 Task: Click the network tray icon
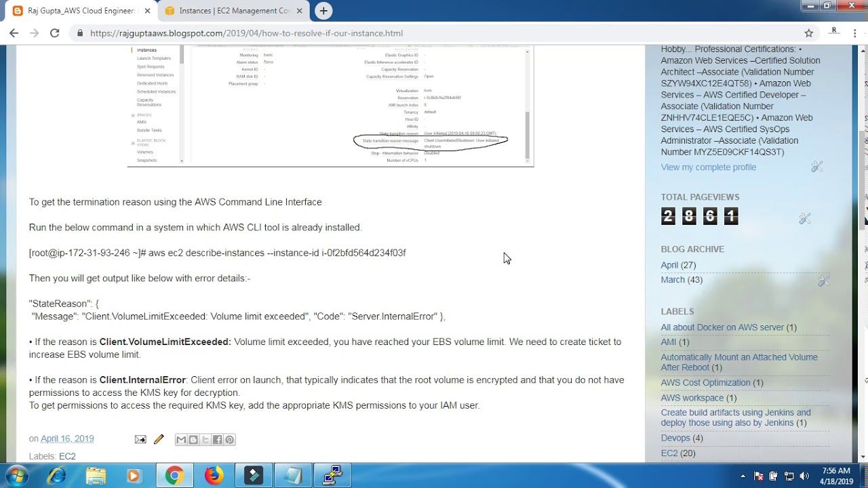point(789,476)
